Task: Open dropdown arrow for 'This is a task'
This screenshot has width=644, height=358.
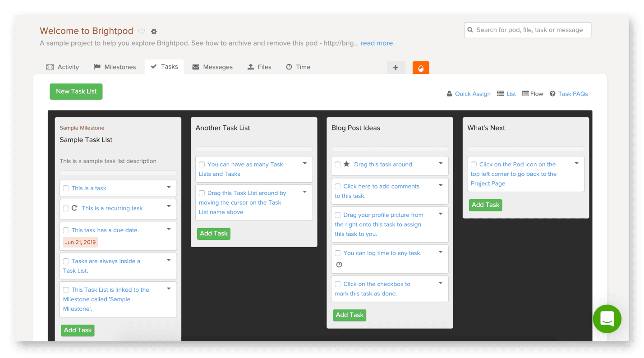Action: point(169,187)
